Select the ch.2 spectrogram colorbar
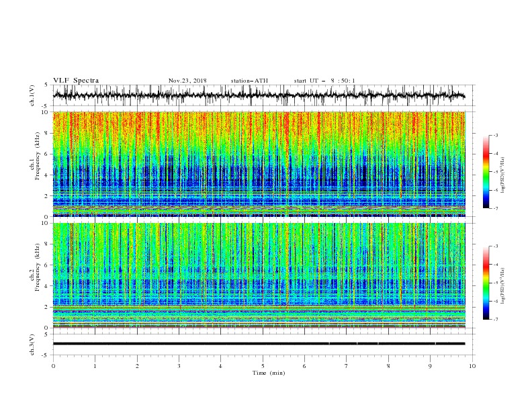The image size is (532, 411). 486,283
